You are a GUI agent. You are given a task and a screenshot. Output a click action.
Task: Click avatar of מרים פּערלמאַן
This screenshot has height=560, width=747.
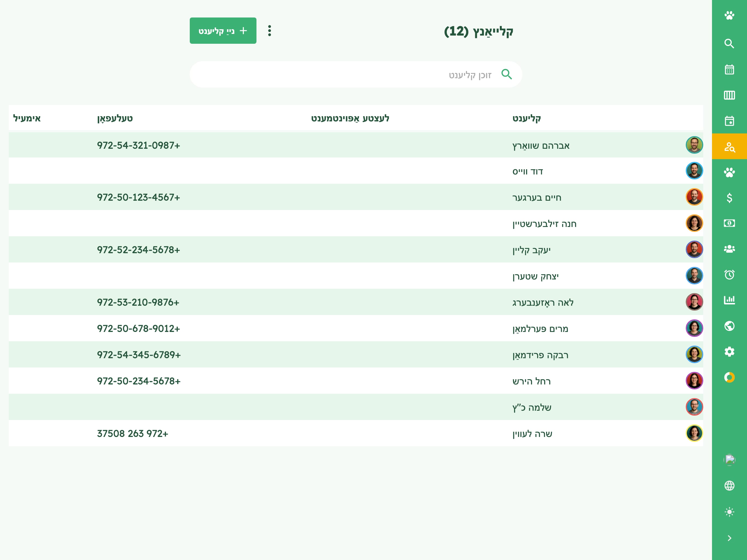pos(694,328)
